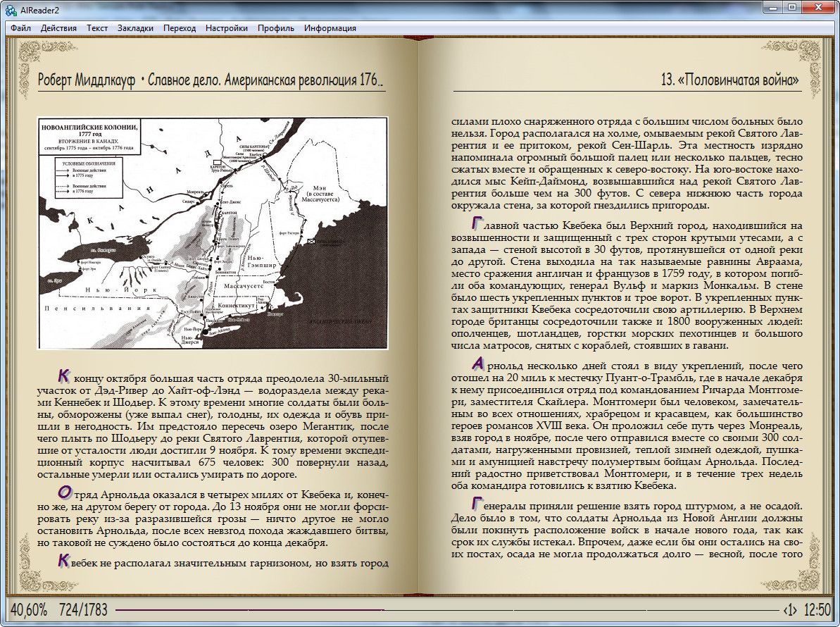Open the Переход menu

pos(180,28)
